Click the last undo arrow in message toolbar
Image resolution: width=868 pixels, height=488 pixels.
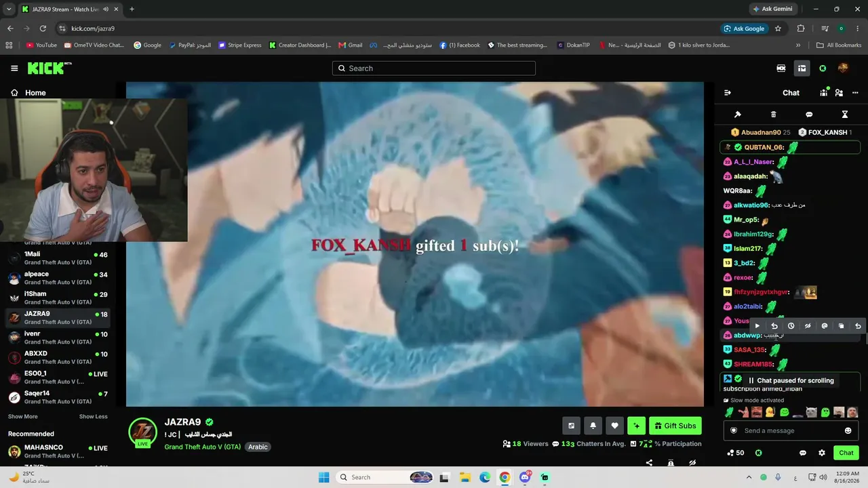pos(858,326)
